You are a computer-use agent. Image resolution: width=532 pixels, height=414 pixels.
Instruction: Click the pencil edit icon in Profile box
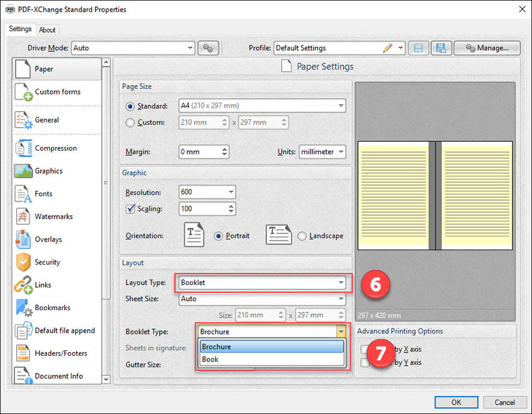click(x=388, y=48)
